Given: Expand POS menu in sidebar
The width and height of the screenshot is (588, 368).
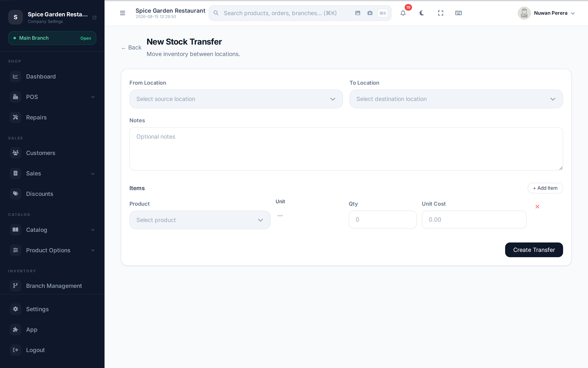Looking at the screenshot, I should 52,97.
